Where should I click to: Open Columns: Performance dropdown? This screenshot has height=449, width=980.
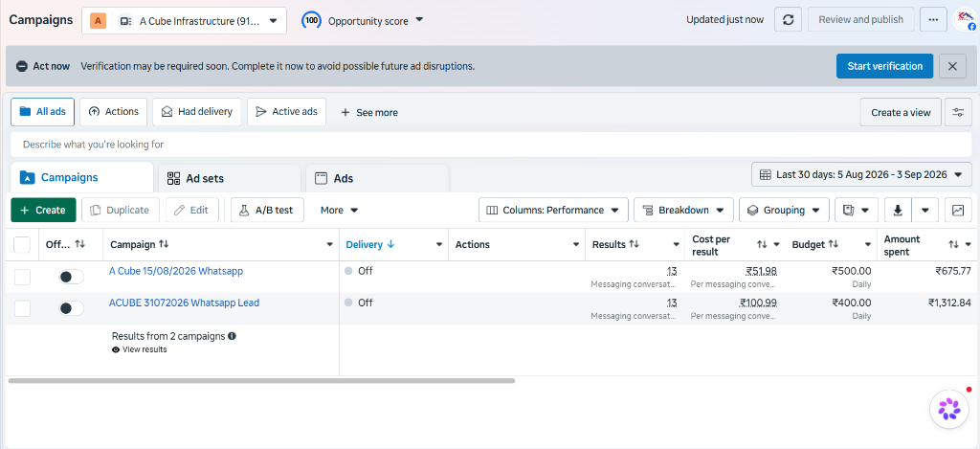(553, 210)
